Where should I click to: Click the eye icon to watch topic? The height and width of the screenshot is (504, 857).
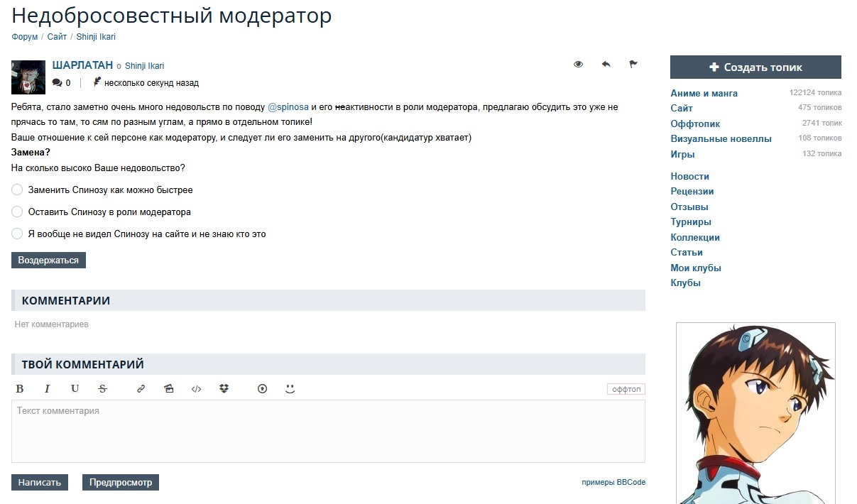[x=578, y=65]
